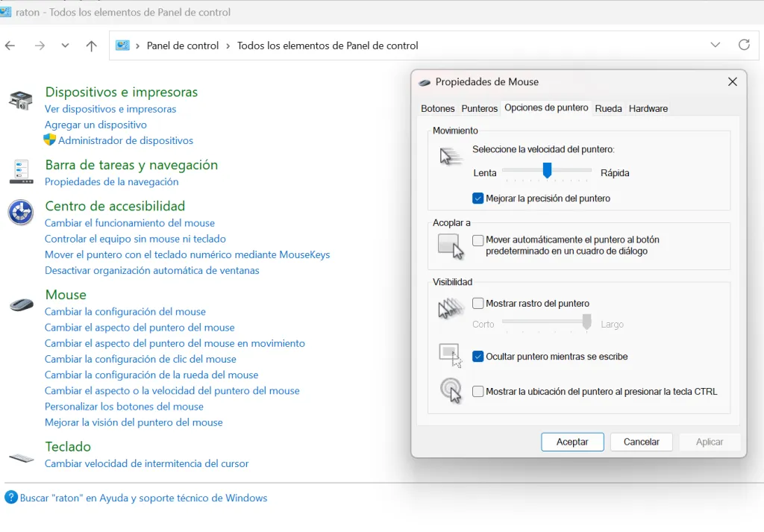Switch to the Hardware tab

(x=648, y=109)
